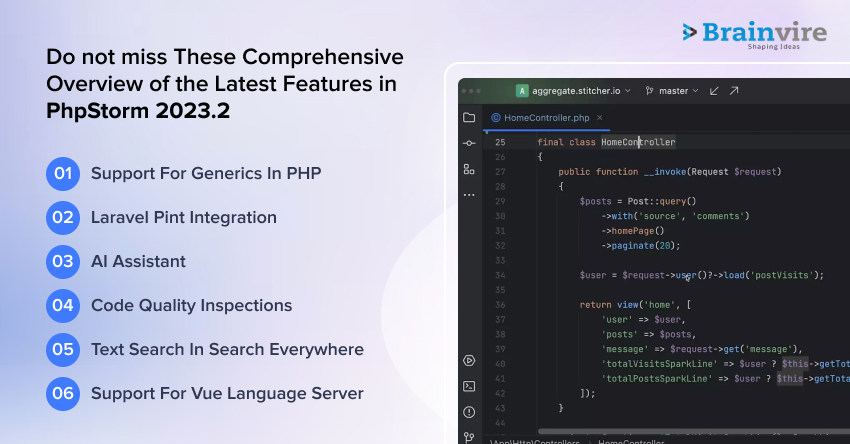The image size is (850, 444).
Task: Open the Terminal tool window
Action: (x=469, y=386)
